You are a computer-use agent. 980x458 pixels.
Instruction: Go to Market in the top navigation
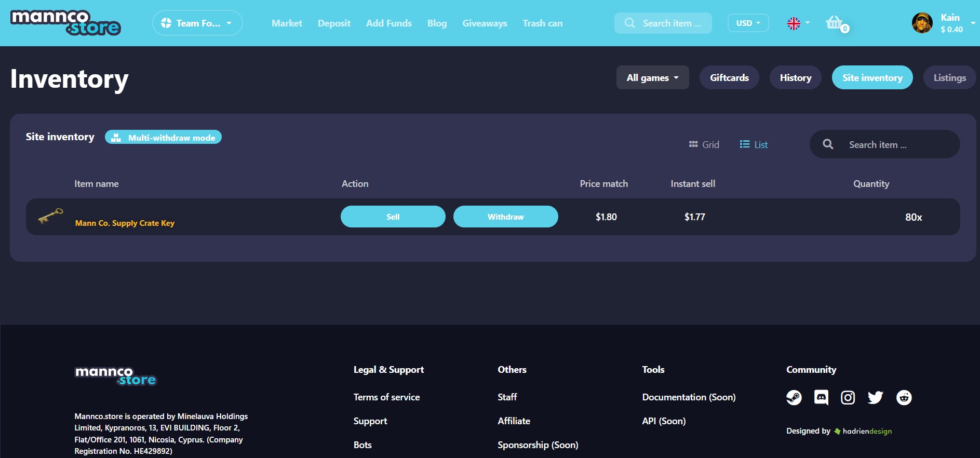tap(287, 23)
